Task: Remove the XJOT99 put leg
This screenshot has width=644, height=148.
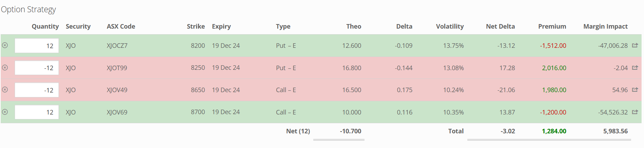Action: [x=5, y=67]
